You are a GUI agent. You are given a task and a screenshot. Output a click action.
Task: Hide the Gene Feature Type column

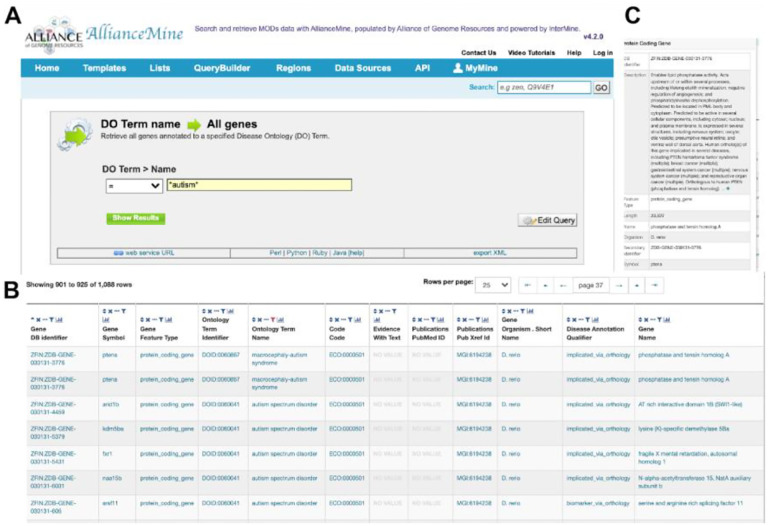pos(153,320)
